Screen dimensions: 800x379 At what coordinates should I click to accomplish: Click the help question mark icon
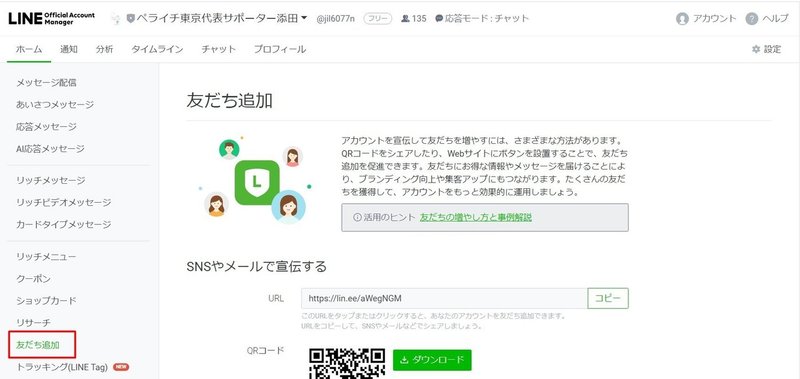[751, 19]
